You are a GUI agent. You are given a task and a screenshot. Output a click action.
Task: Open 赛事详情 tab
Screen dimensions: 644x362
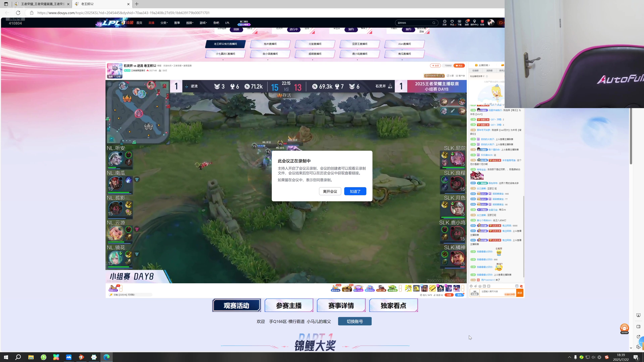341,306
